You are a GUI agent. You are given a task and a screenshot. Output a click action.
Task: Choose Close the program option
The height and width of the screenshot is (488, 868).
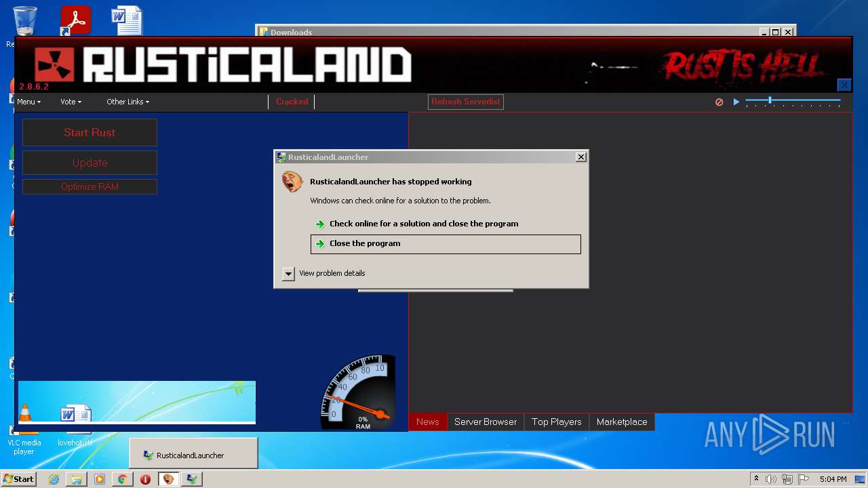coord(446,244)
